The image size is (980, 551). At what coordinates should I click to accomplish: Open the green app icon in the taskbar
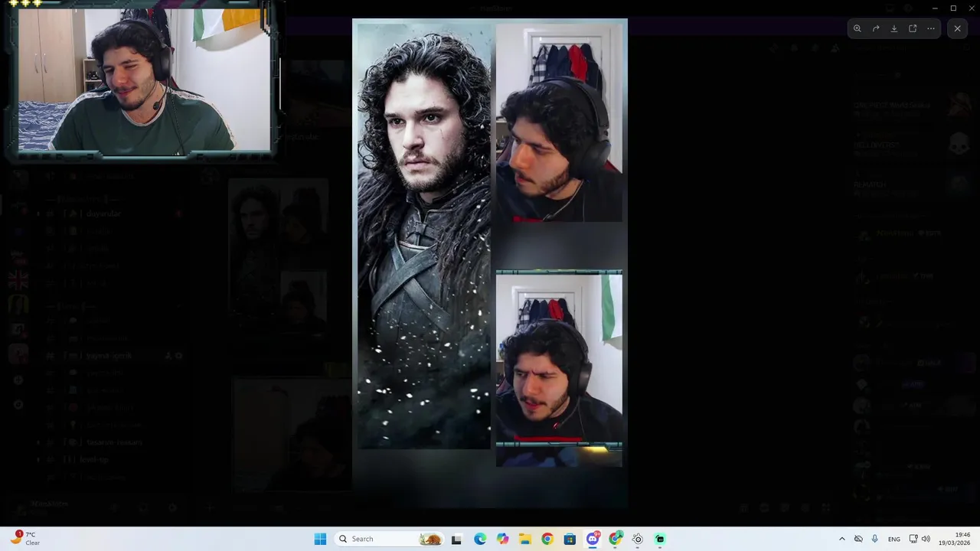(660, 539)
